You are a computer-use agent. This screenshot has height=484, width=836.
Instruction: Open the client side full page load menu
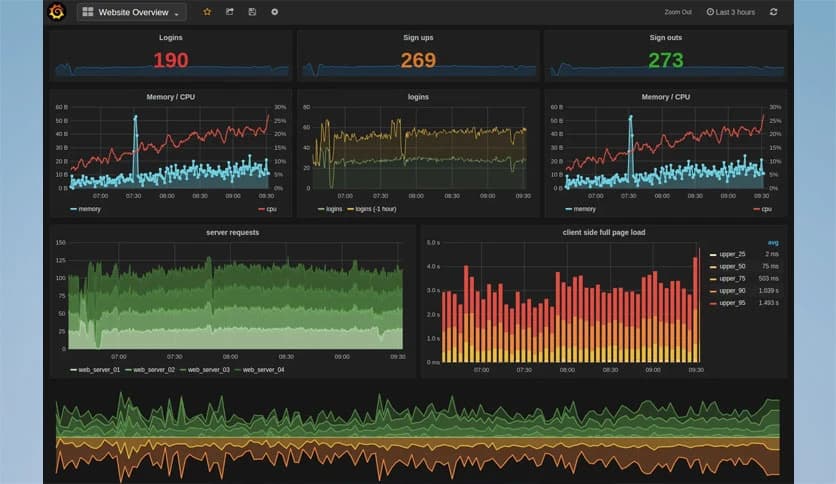[603, 232]
